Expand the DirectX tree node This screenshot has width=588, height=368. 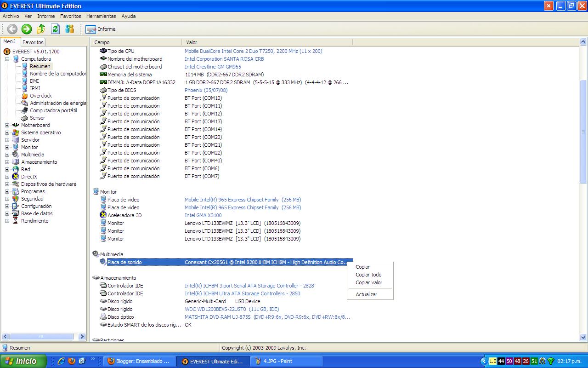coord(7,177)
